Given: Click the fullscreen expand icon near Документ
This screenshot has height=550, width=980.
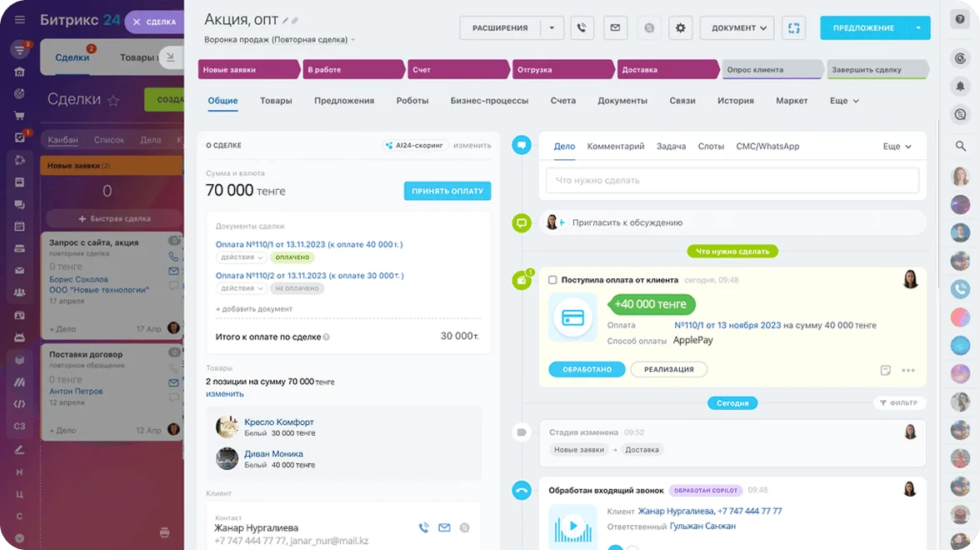Looking at the screenshot, I should click(793, 28).
